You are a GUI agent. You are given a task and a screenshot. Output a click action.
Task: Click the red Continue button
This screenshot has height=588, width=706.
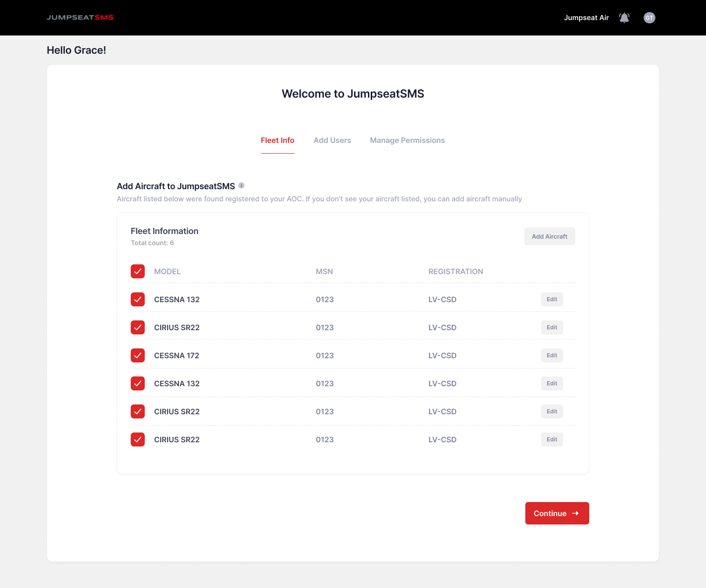click(x=557, y=513)
